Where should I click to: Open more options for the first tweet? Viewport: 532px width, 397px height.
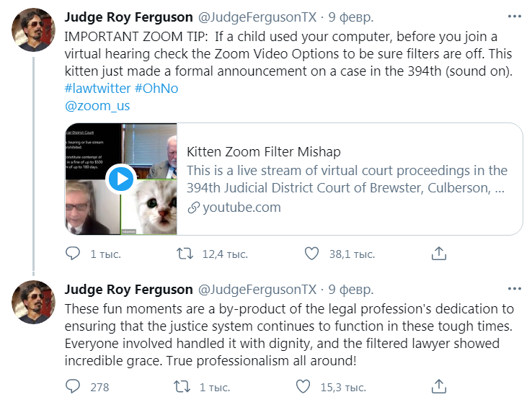(515, 17)
